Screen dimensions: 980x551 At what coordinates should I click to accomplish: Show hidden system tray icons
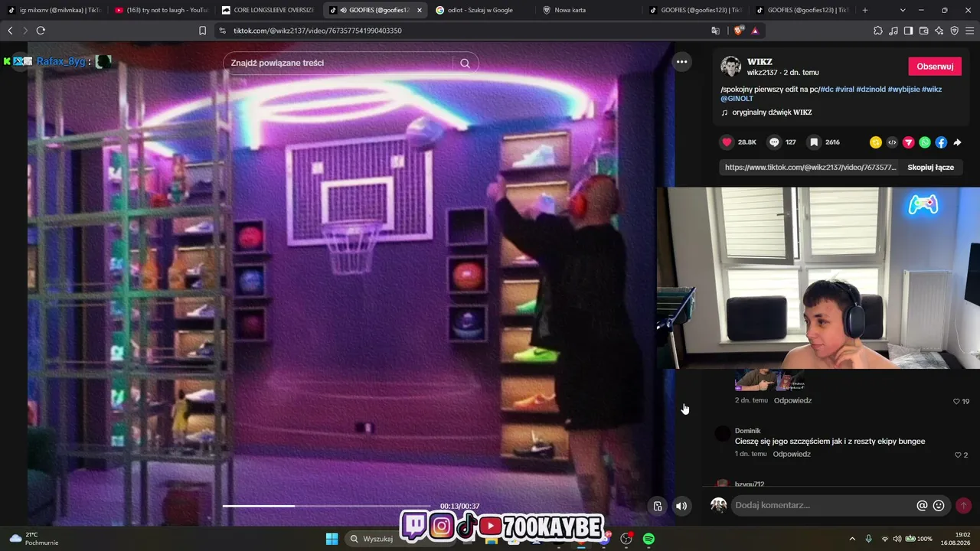(x=852, y=539)
